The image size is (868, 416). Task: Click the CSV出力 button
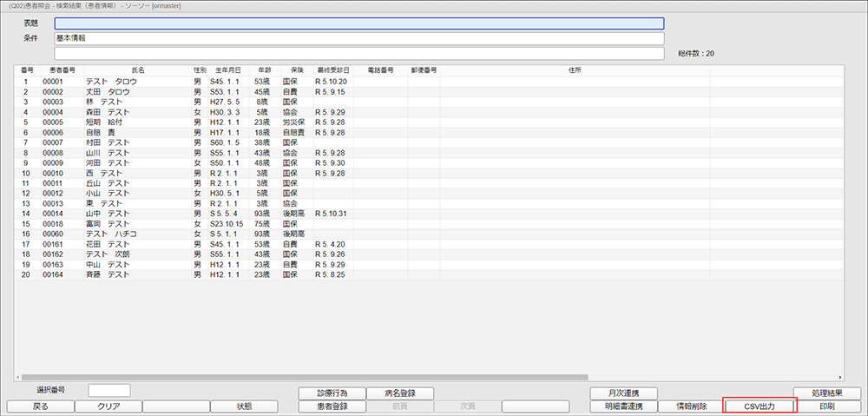click(x=759, y=406)
